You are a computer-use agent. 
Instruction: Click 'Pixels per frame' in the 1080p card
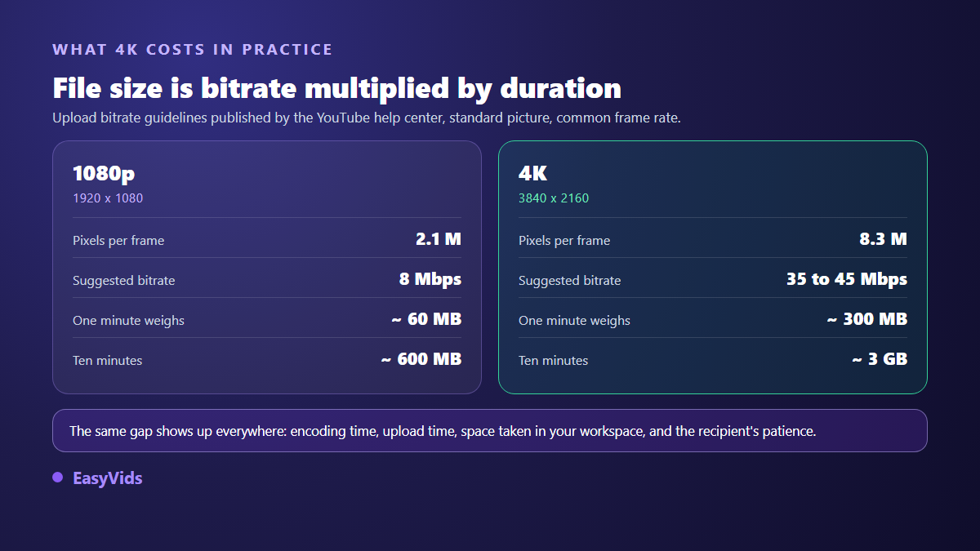coord(118,241)
